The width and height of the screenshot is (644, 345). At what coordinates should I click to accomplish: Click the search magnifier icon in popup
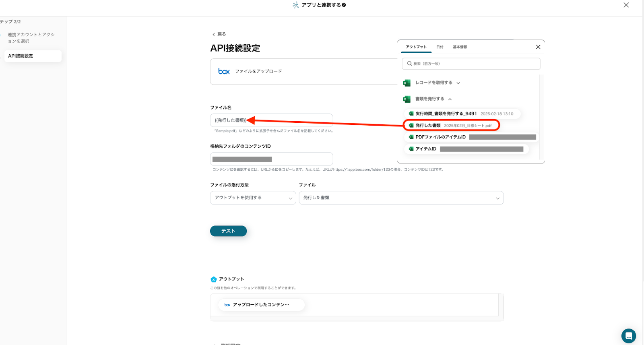pos(409,64)
